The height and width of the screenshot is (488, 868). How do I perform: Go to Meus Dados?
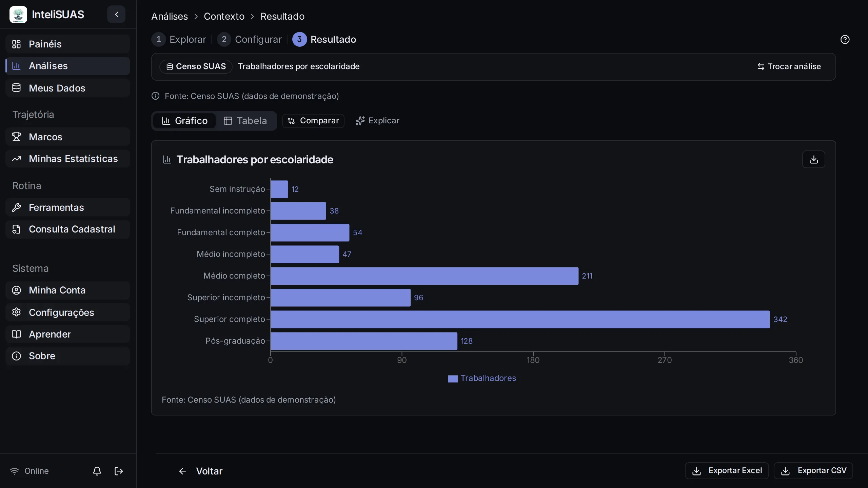click(68, 88)
